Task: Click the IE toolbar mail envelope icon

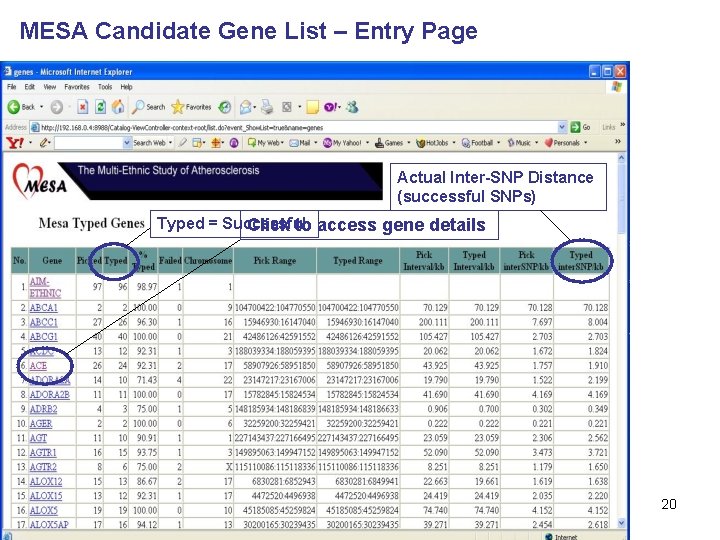Action: [245, 107]
